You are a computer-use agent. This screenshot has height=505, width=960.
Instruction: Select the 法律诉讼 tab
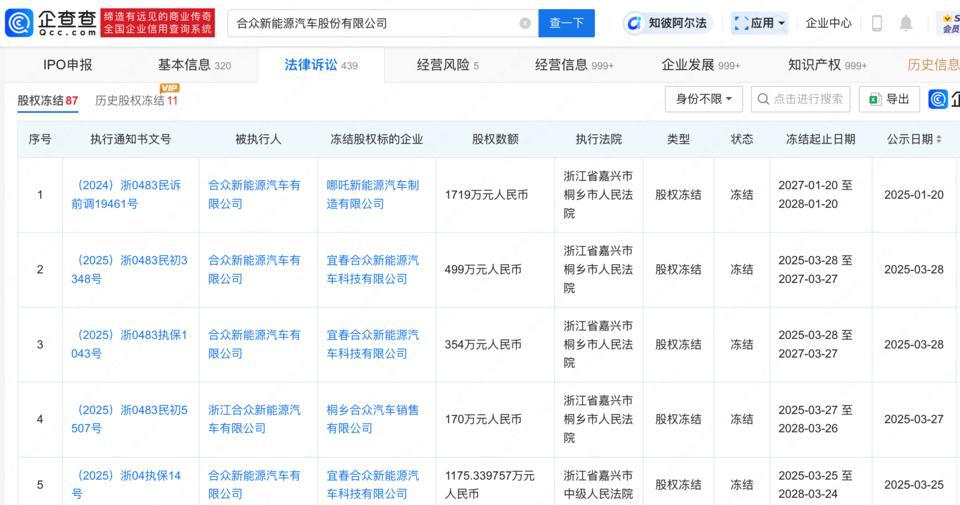[321, 65]
